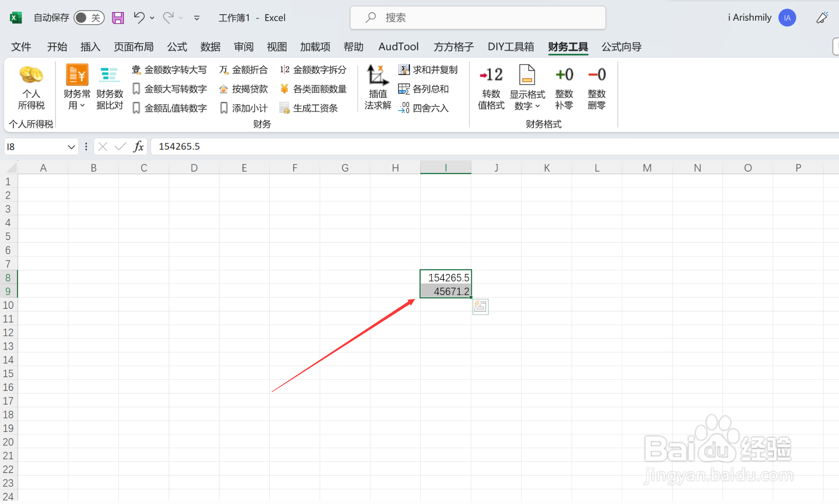Switch to the 公式 tab
This screenshot has width=839, height=504.
pyautogui.click(x=177, y=46)
